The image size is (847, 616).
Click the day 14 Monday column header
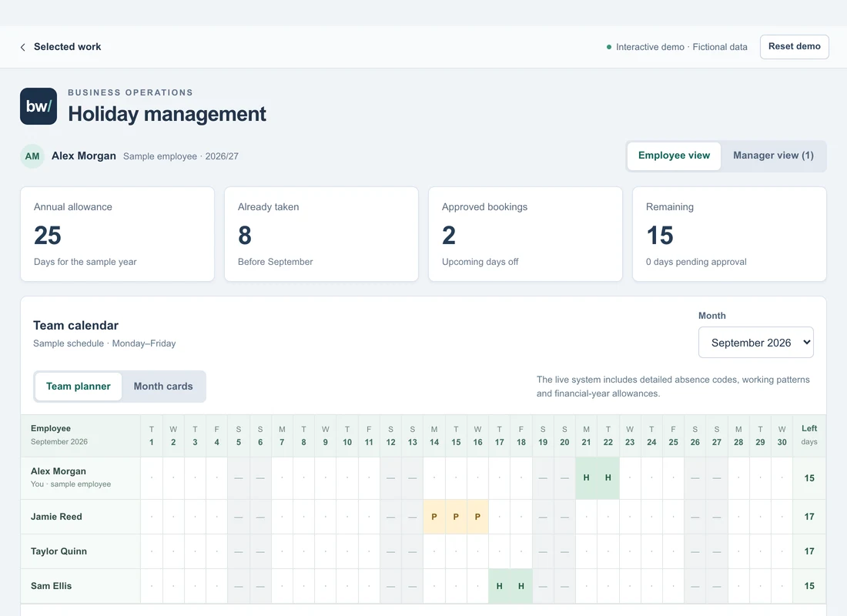tap(434, 436)
